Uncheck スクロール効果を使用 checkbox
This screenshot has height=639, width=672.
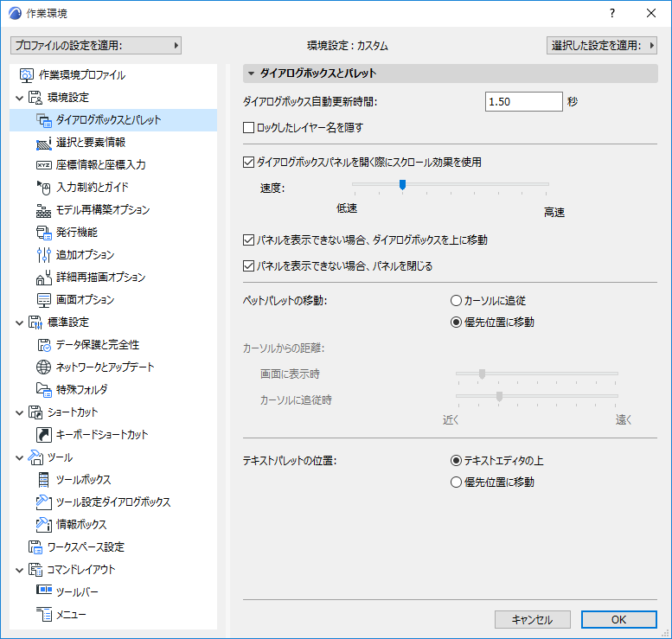248,163
